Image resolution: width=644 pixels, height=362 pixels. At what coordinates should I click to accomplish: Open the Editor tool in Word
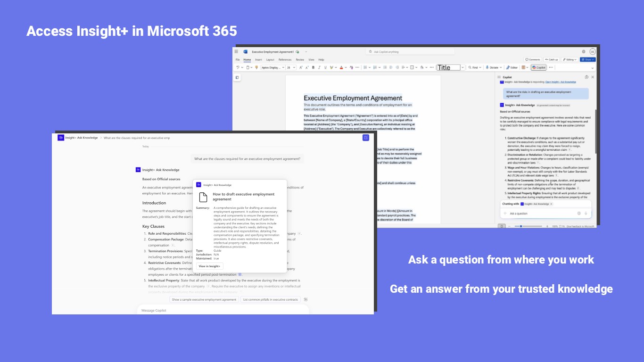512,67
